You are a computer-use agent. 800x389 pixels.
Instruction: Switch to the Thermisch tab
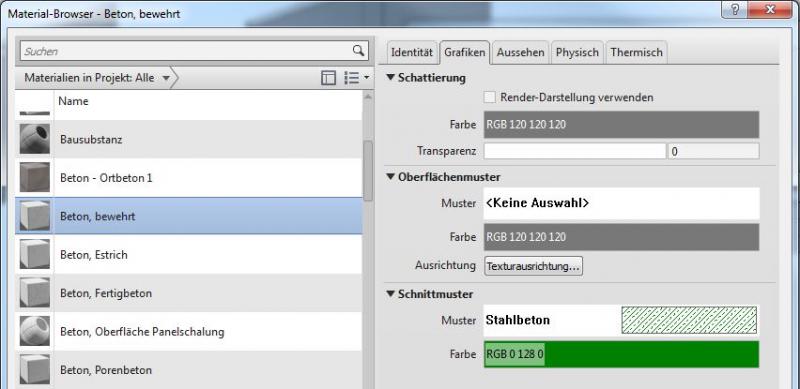[636, 52]
